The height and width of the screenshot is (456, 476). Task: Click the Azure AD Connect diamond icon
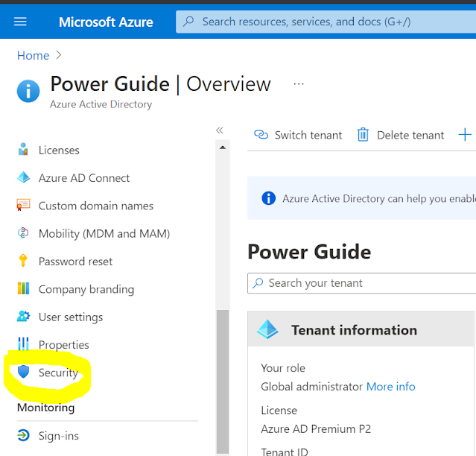pyautogui.click(x=23, y=177)
